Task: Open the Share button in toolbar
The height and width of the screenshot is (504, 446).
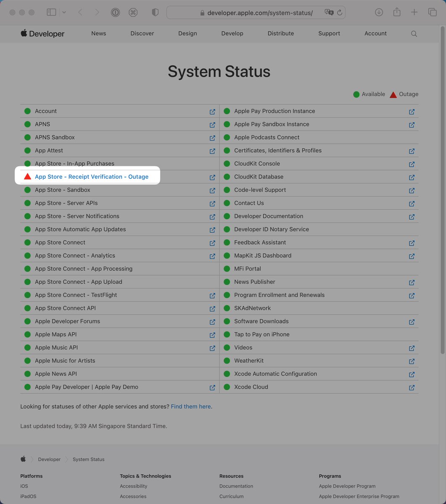Action: click(397, 12)
